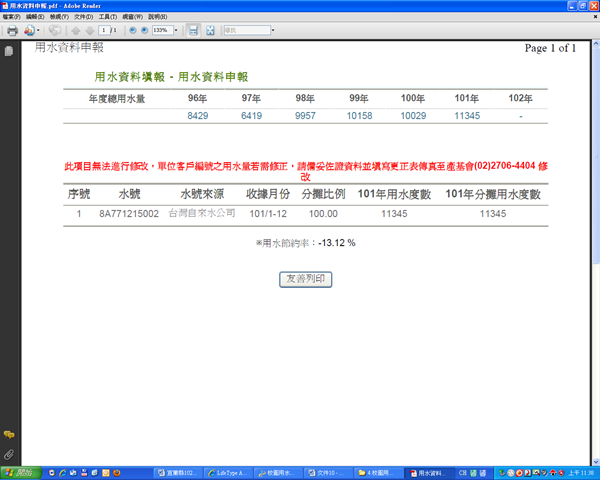600x480 pixels.
Task: Open the 文件(D) menu
Action: point(83,17)
